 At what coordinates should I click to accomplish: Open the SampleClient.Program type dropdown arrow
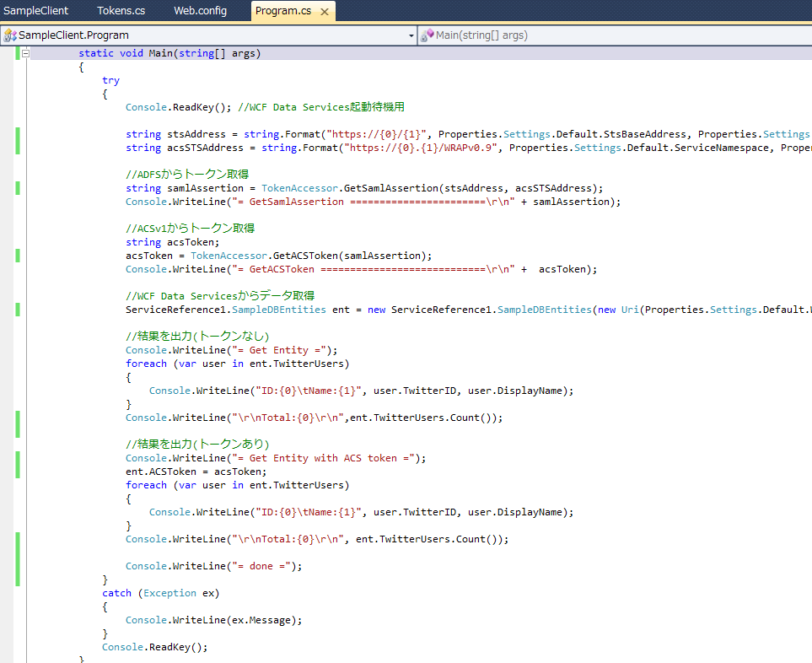[411, 35]
